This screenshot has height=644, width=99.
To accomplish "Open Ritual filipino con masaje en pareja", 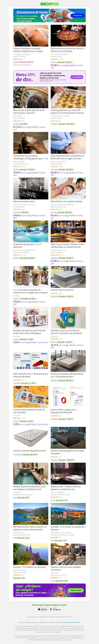I will point(66,201).
